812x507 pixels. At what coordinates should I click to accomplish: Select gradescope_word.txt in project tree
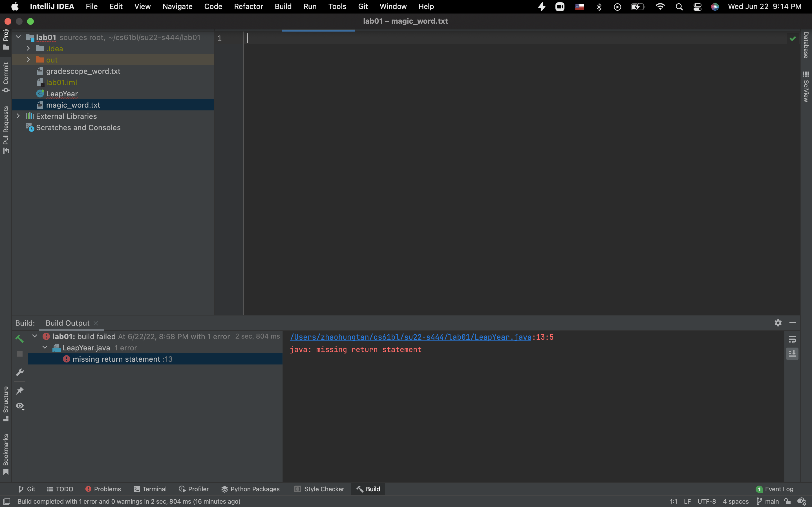pyautogui.click(x=83, y=71)
